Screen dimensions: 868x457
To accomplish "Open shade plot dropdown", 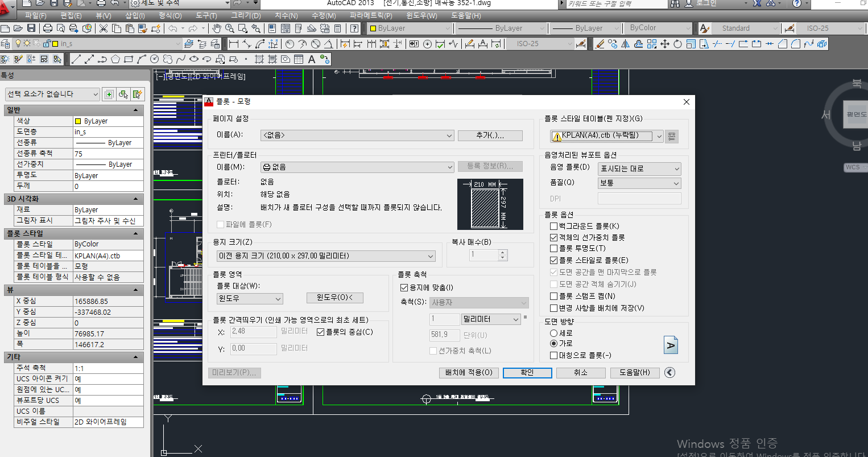I will (639, 168).
